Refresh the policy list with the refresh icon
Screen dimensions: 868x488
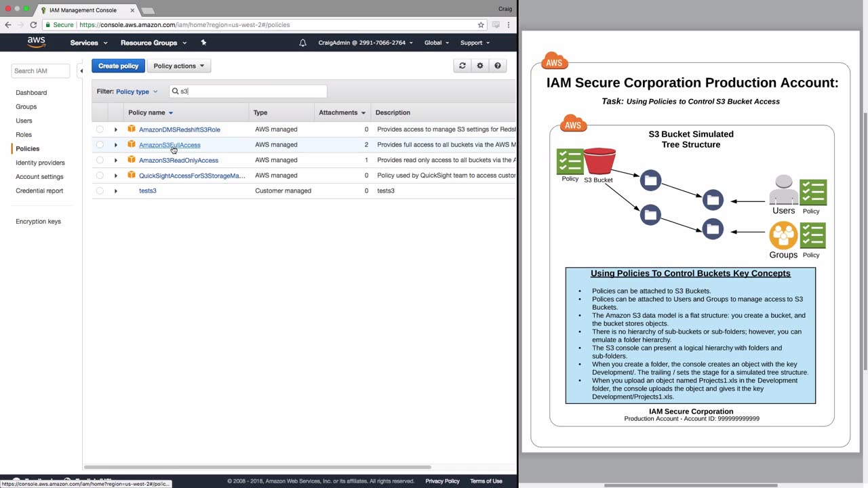pyautogui.click(x=462, y=66)
